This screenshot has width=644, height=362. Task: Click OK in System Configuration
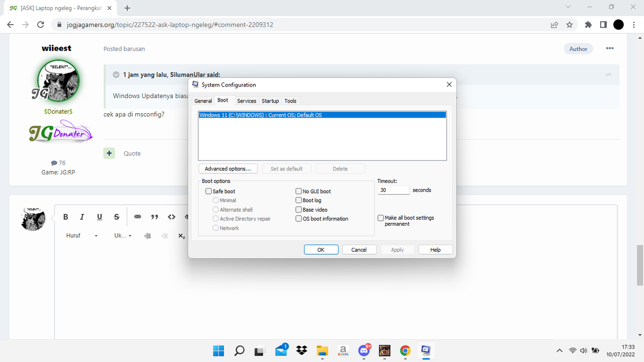321,249
